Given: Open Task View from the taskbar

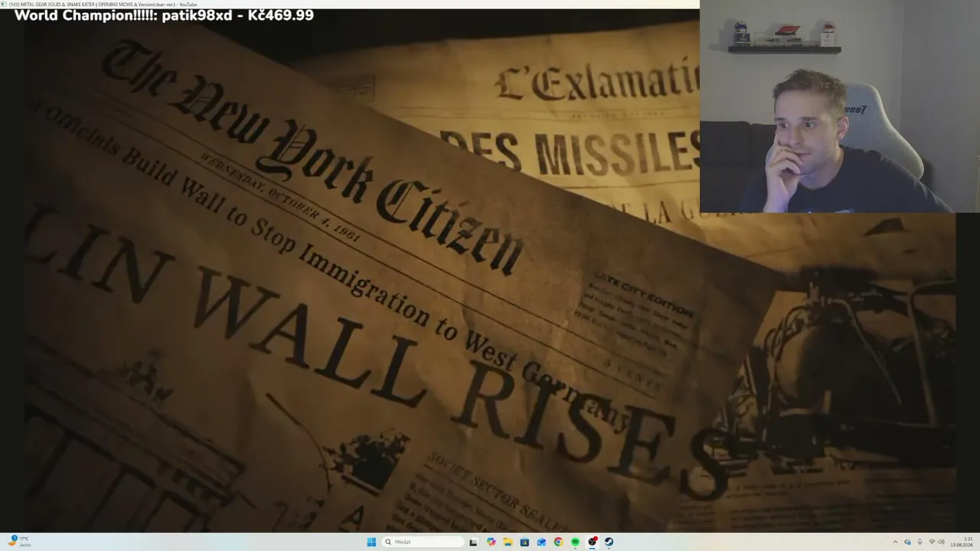Looking at the screenshot, I should (x=473, y=542).
